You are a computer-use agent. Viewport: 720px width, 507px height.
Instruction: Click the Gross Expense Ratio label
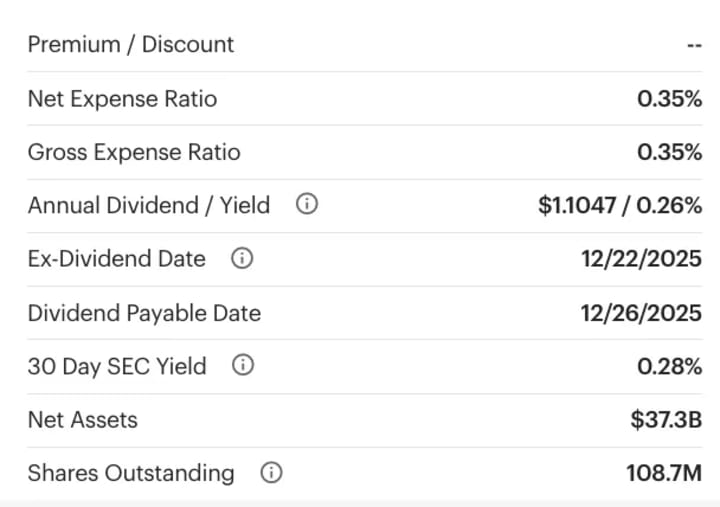coord(134,152)
